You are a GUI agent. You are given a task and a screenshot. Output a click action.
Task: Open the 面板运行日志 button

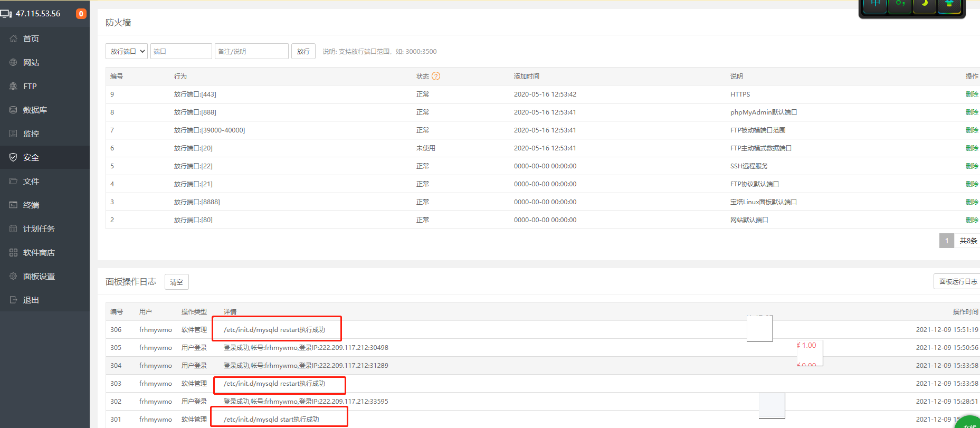click(957, 282)
